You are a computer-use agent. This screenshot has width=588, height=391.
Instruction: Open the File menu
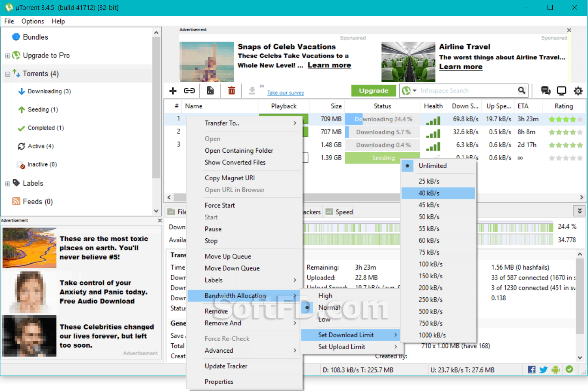tap(9, 21)
